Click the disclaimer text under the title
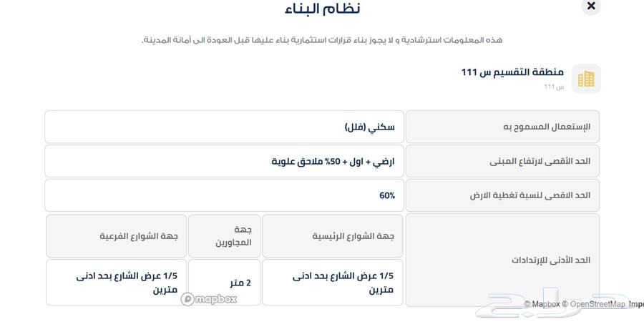This screenshot has height=327, width=644. (322, 40)
